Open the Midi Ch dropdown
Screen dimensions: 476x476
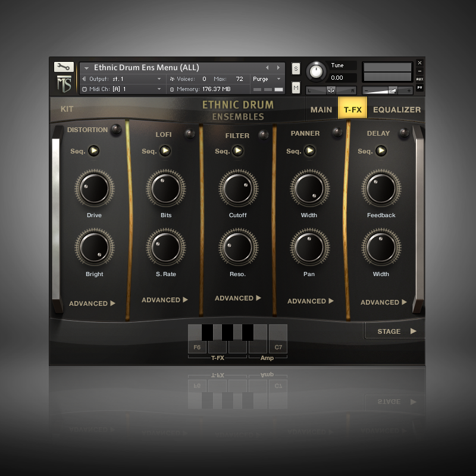pyautogui.click(x=122, y=89)
